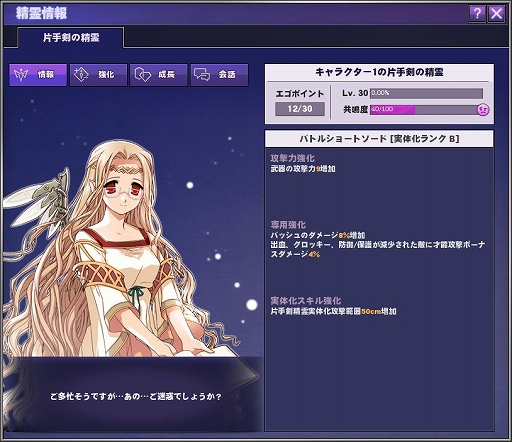Image resolution: width=512 pixels, height=442 pixels.
Task: Click the エゴポイント 12/30 value box
Action: [300, 109]
